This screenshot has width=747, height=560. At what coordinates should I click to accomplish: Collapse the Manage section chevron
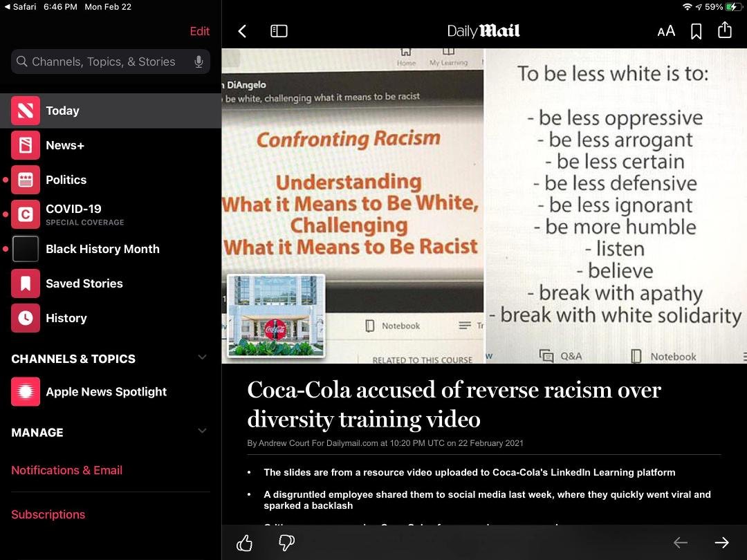pos(203,431)
